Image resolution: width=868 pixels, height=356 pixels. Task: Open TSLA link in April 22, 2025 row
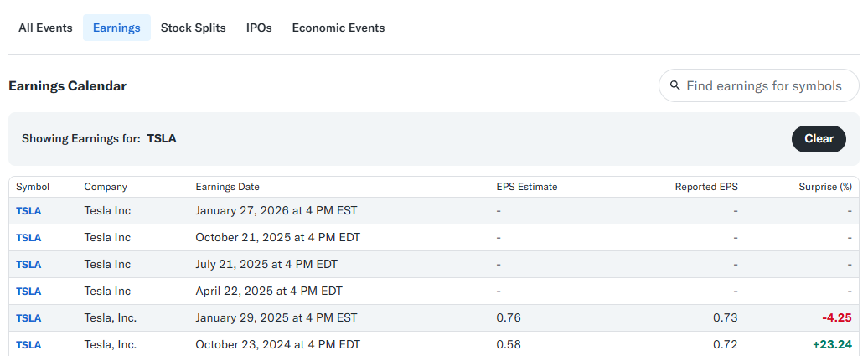pos(28,292)
